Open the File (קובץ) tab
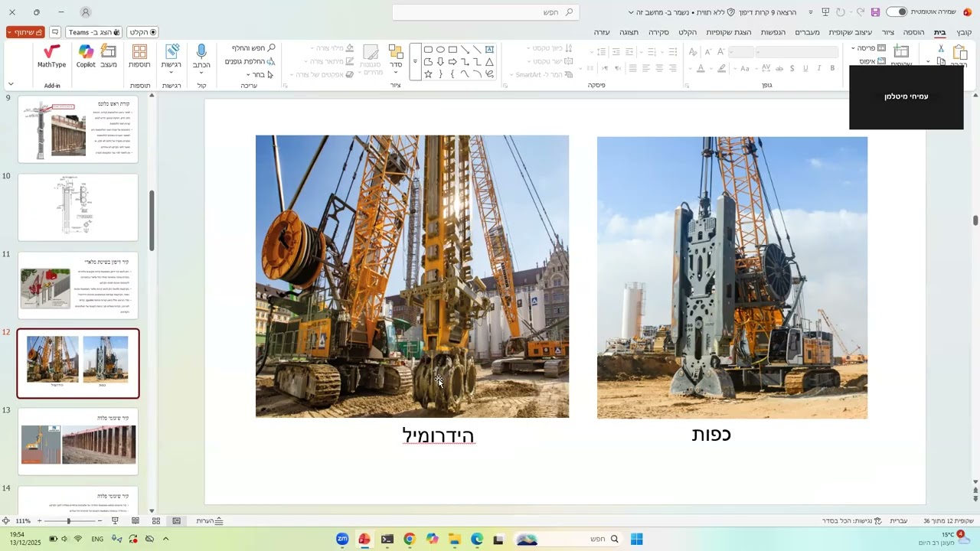Screen dimensions: 980x551 coord(964,32)
